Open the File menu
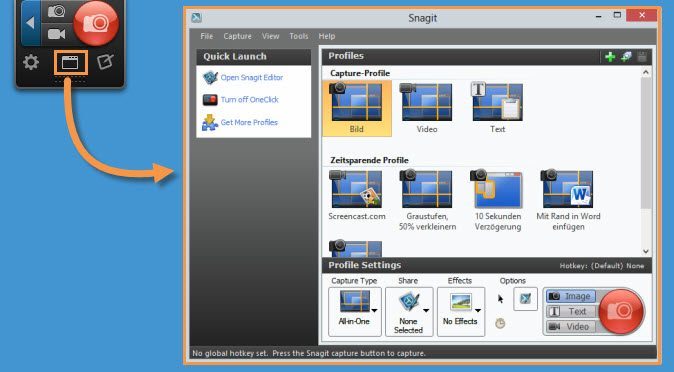Image resolution: width=674 pixels, height=372 pixels. click(207, 36)
